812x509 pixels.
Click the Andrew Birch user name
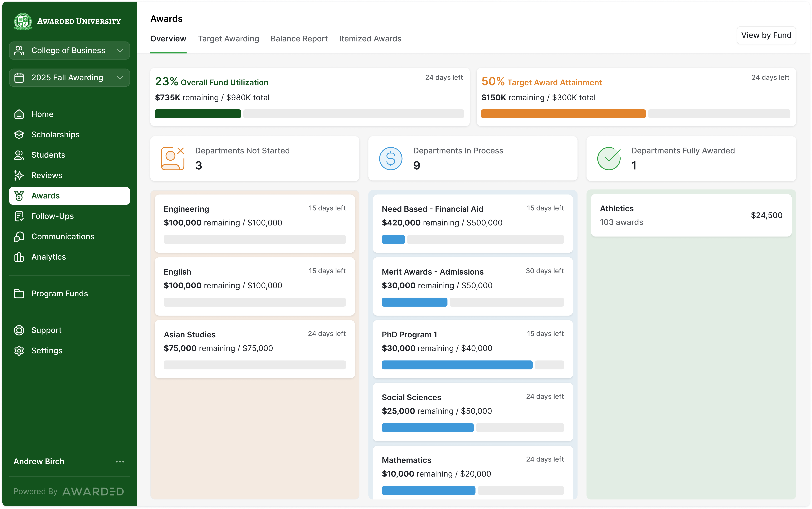(x=39, y=462)
